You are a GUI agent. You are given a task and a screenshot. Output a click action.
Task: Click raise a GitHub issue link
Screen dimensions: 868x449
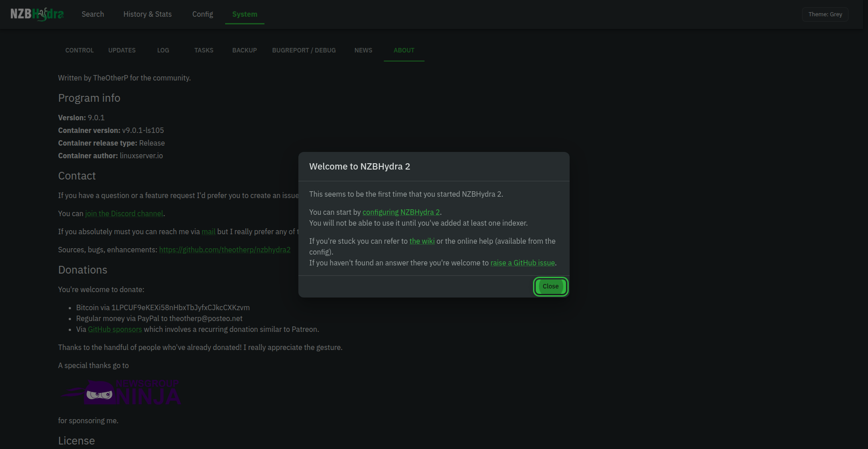(x=523, y=263)
